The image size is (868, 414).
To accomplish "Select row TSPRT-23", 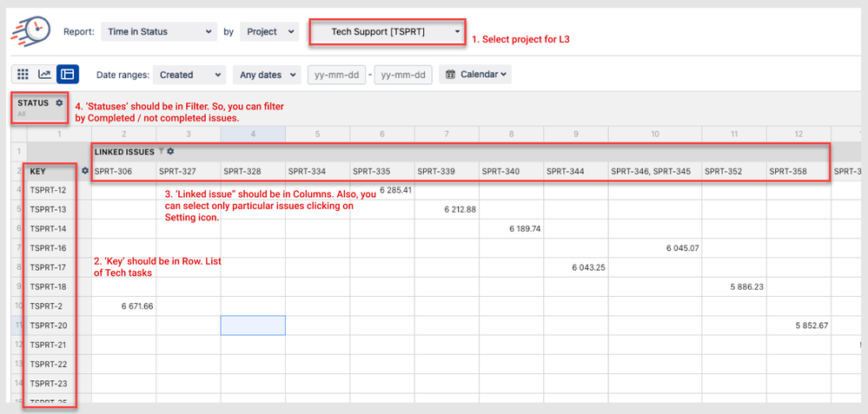I will 48,384.
